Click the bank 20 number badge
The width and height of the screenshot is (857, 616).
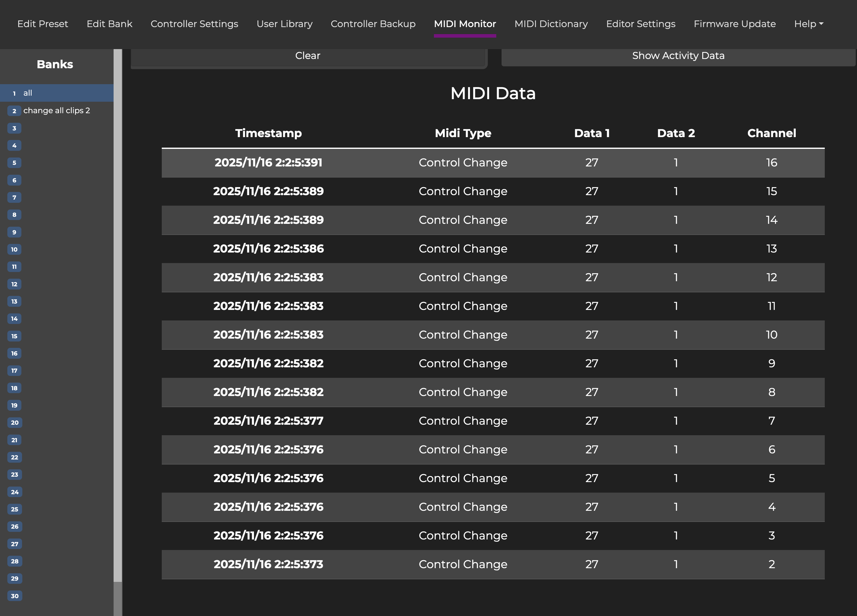[14, 423]
